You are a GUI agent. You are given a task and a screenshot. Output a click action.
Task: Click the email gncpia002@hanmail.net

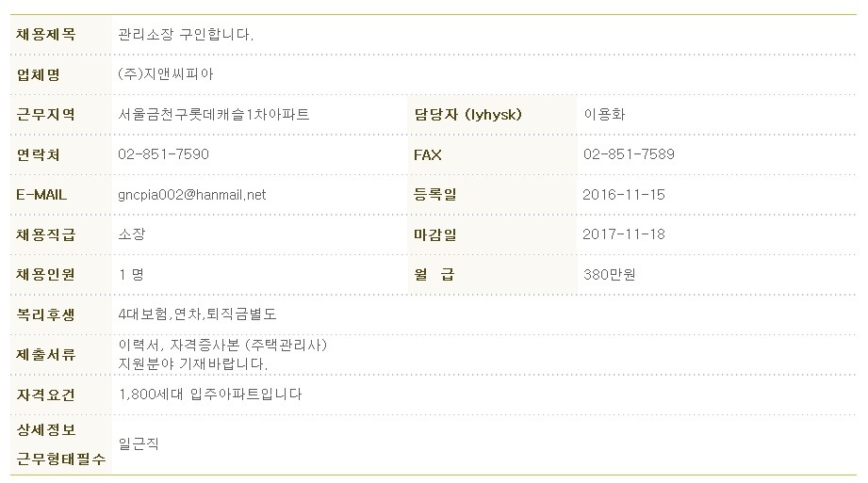click(191, 195)
